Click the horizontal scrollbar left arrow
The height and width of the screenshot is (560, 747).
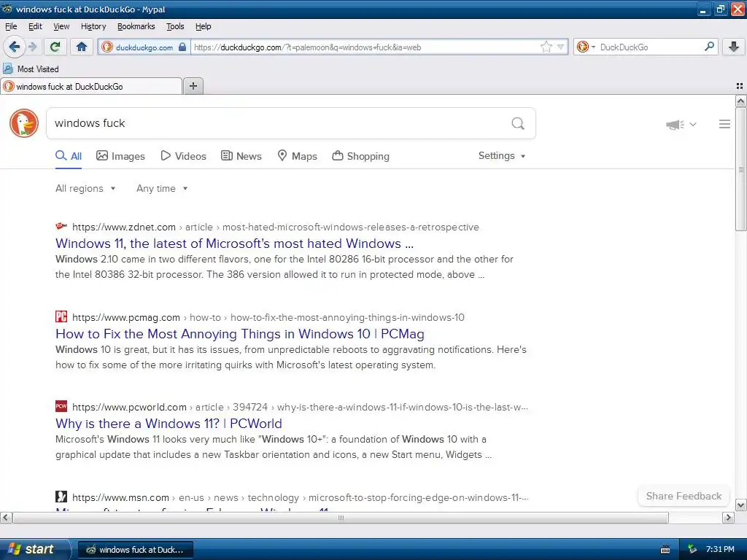tap(6, 518)
